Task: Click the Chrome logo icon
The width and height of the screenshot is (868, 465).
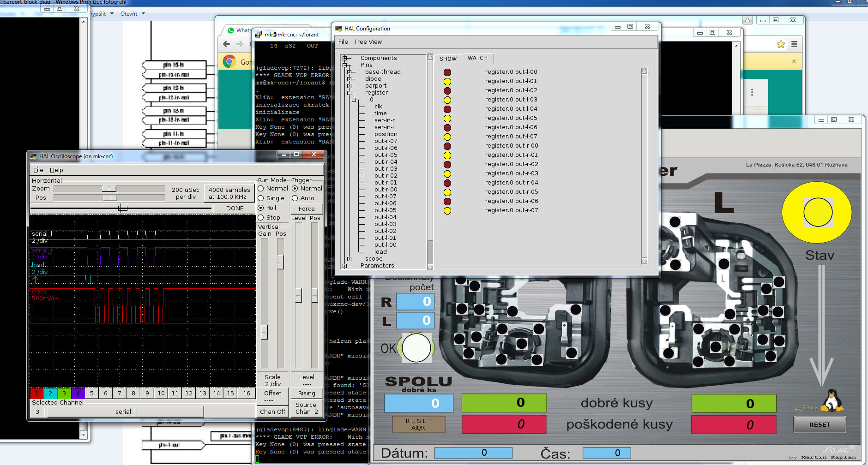Action: 229,61
